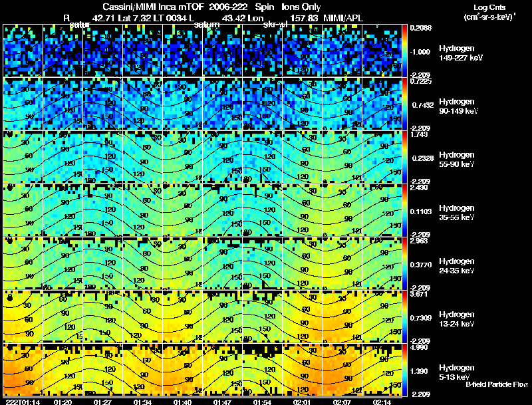Click the 'Hydrogen 5-13 keV' row label

[x=457, y=372]
